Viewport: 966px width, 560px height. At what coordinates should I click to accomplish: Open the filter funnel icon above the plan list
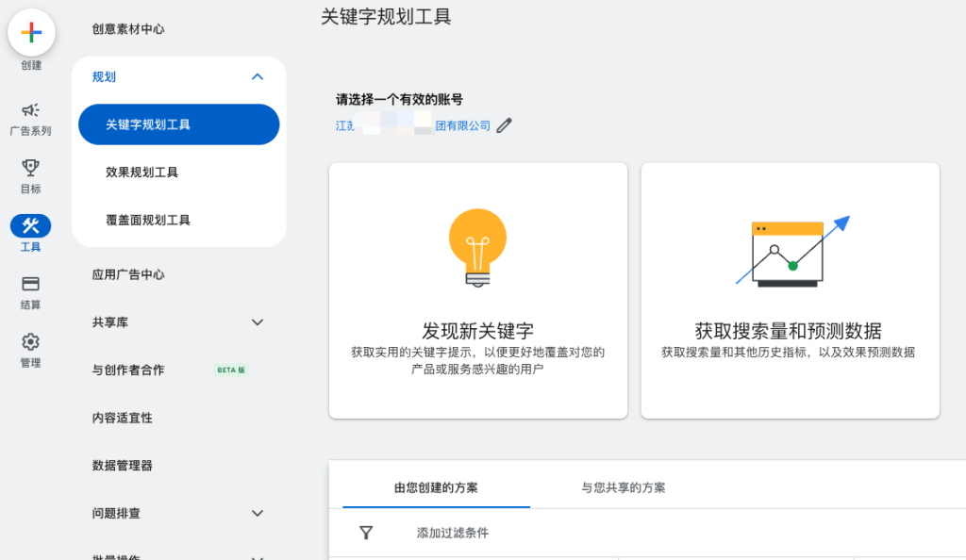(x=366, y=533)
